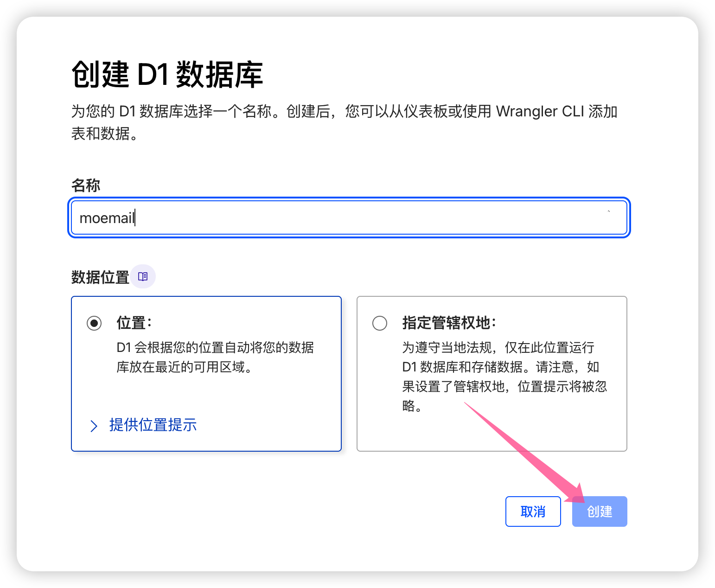This screenshot has height=588, width=715.
Task: Select the 位置 automatic location radio button
Action: tap(94, 323)
